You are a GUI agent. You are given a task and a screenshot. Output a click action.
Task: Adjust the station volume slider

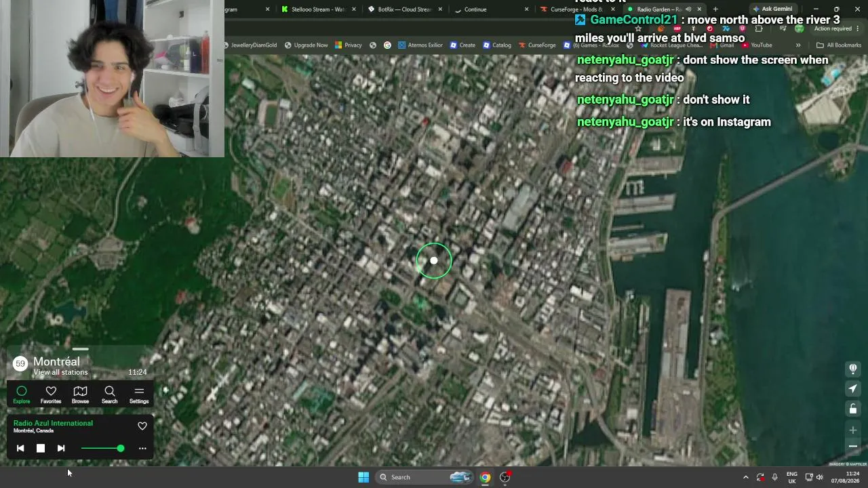(x=102, y=448)
